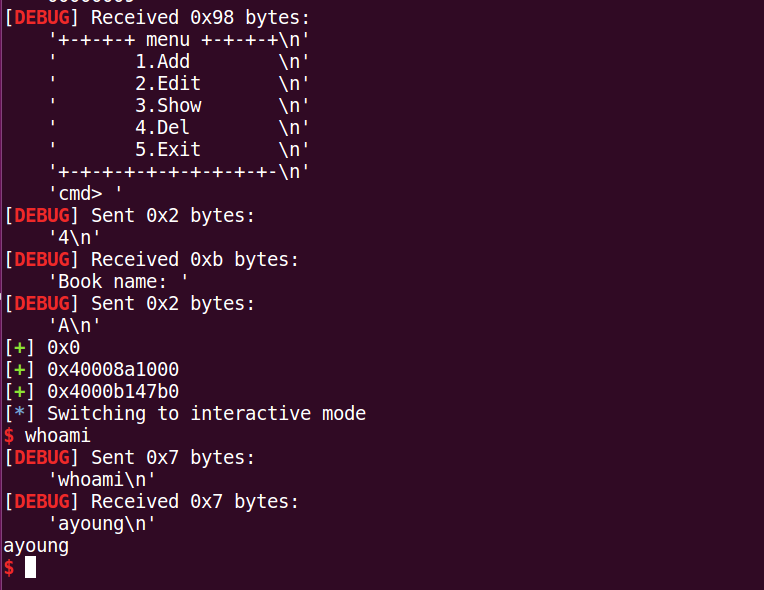Click the address 0x40008a1000
The width and height of the screenshot is (764, 590).
coord(113,370)
